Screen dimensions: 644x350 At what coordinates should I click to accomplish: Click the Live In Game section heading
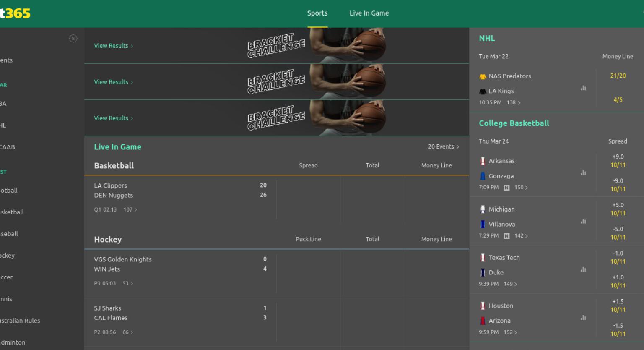pos(118,147)
